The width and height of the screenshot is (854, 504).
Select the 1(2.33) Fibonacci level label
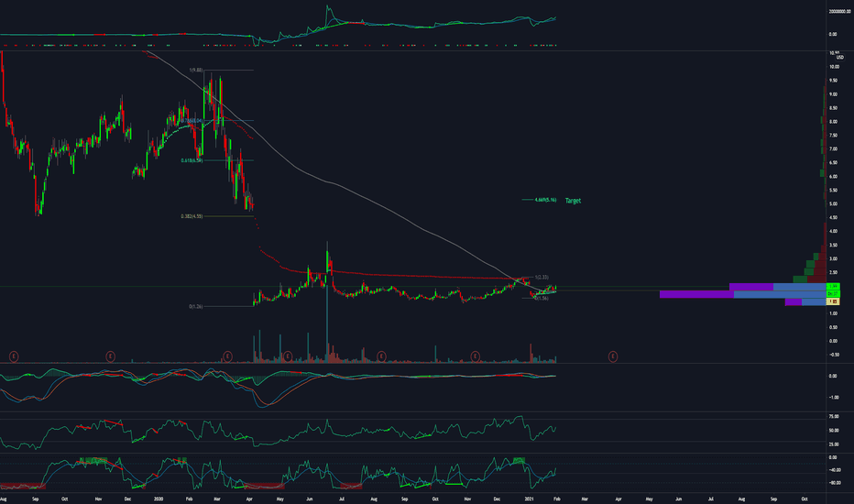point(542,278)
